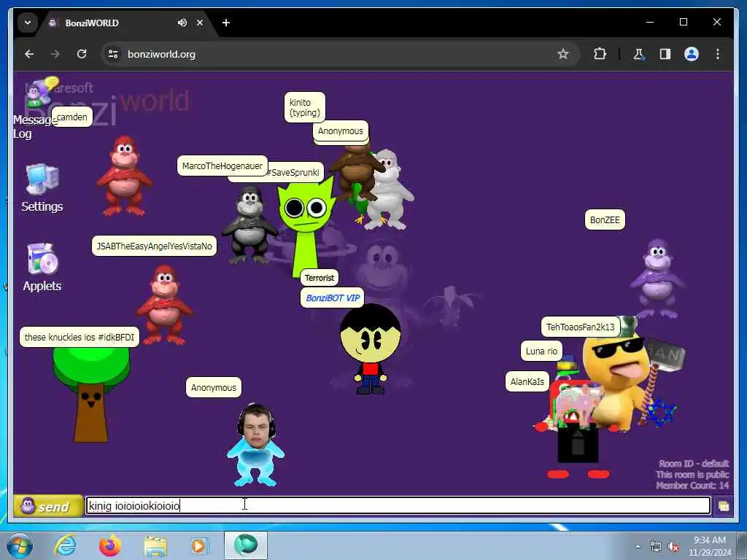Screen dimensions: 747x560
Task: Expand the tab search dropdown arrow
Action: [28, 23]
